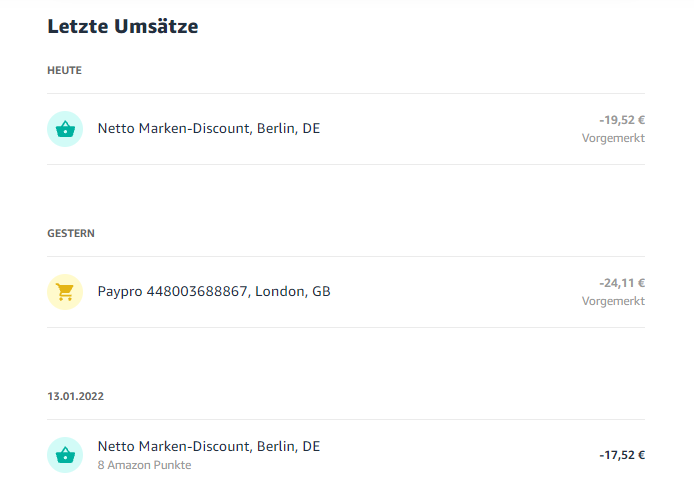Image resolution: width=694 pixels, height=491 pixels.
Task: Click the 8 Amazon Punkte label
Action: pos(144,465)
